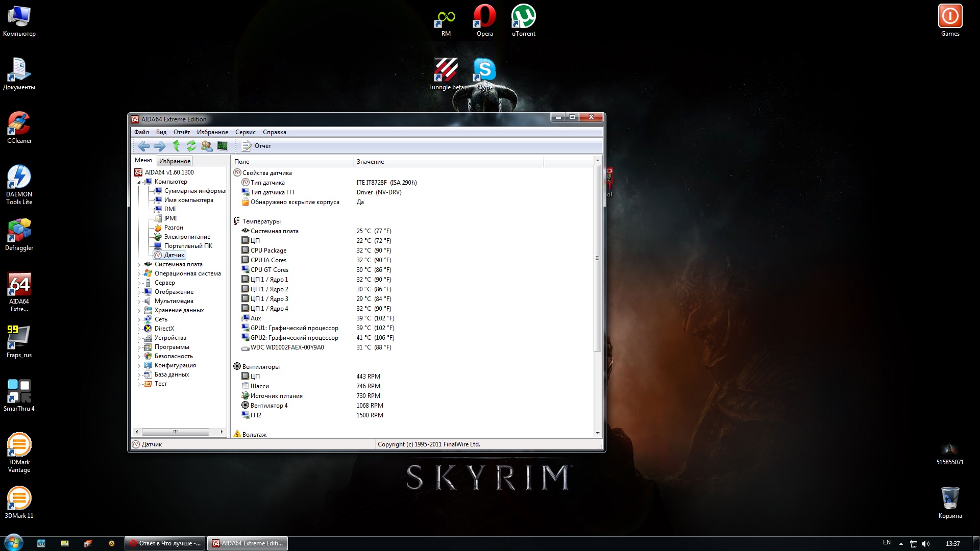Click the vertical scrollbar down arrow
The height and width of the screenshot is (551, 980).
598,433
